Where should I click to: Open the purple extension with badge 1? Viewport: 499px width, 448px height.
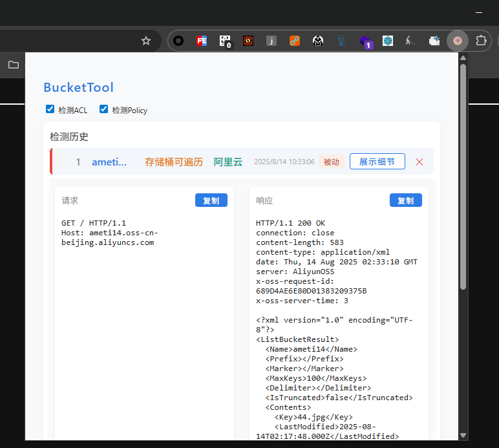pos(365,42)
